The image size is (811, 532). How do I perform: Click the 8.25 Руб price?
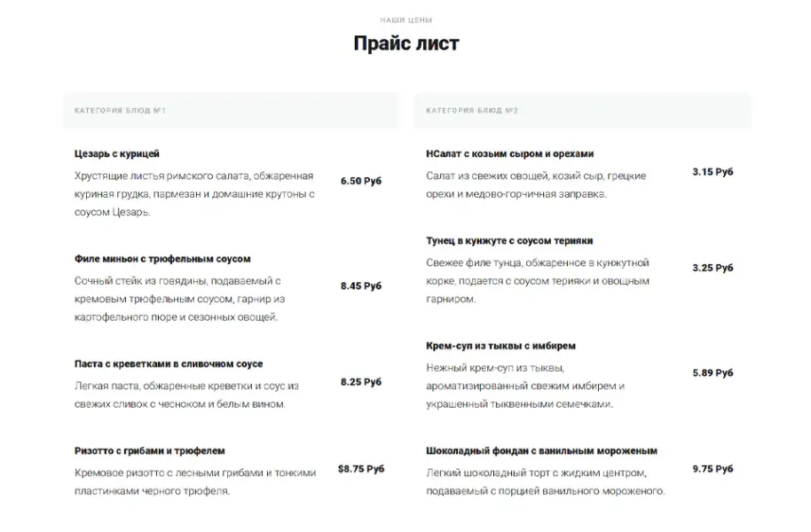(x=361, y=382)
